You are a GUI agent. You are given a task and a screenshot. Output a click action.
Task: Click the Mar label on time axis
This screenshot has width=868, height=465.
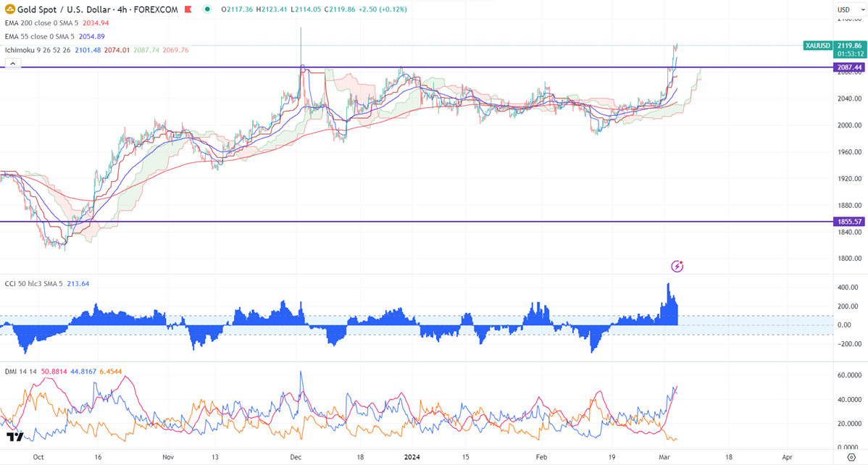coord(665,457)
